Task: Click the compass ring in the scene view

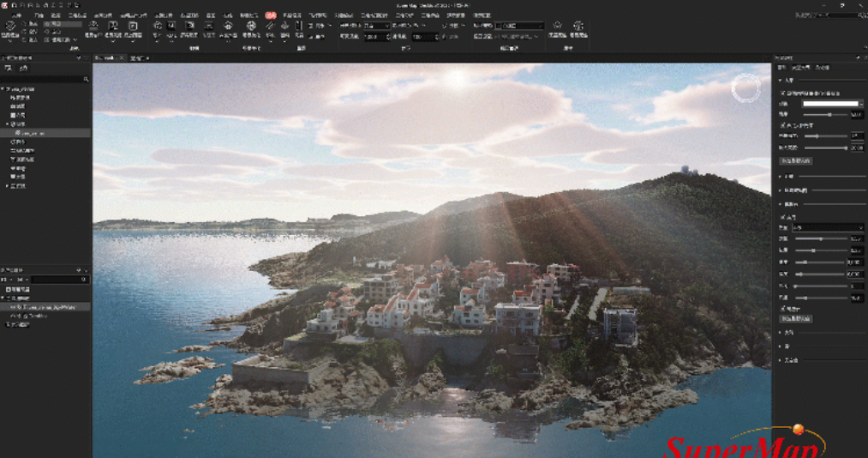Action: click(x=745, y=88)
